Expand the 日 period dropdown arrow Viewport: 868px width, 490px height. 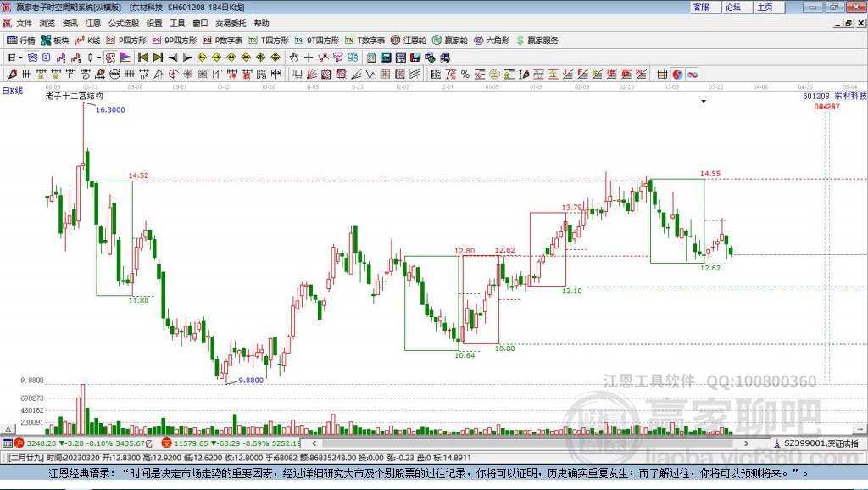click(x=20, y=57)
